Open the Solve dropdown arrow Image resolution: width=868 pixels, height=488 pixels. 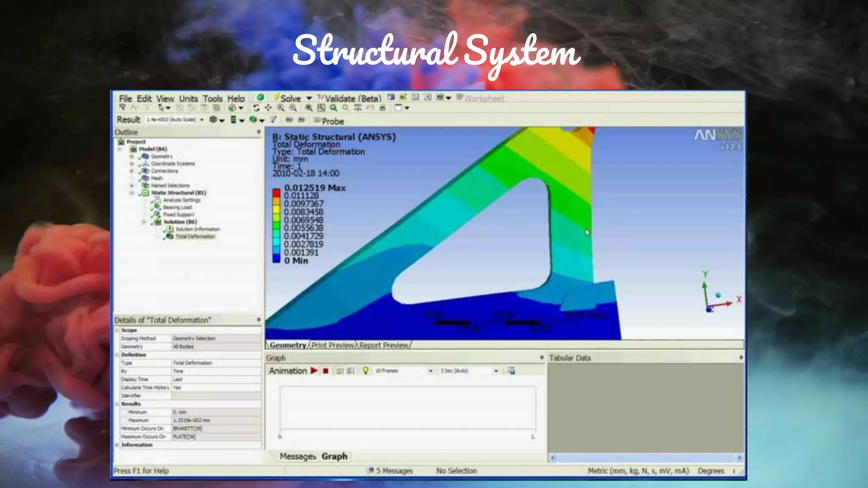tap(309, 98)
